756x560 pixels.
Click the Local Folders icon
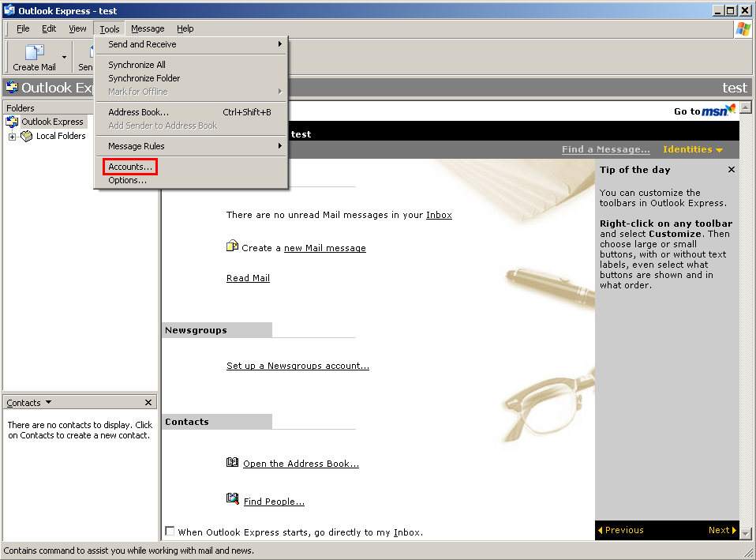click(x=27, y=136)
